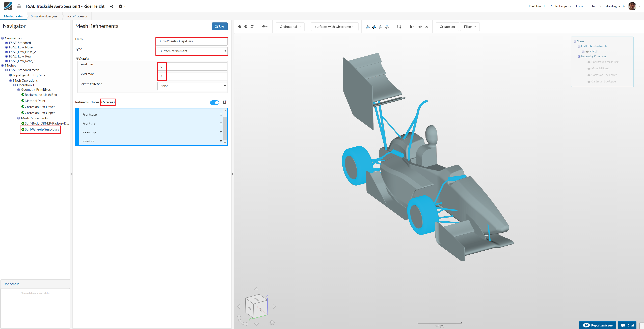Toggle Background Mesh Box visibility in Scene
644x329 pixels.
(x=589, y=62)
